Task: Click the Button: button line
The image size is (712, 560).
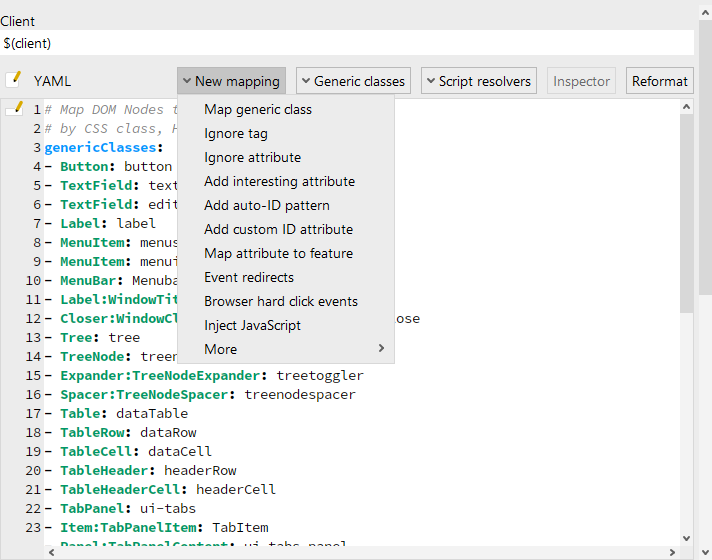Action: click(x=108, y=167)
